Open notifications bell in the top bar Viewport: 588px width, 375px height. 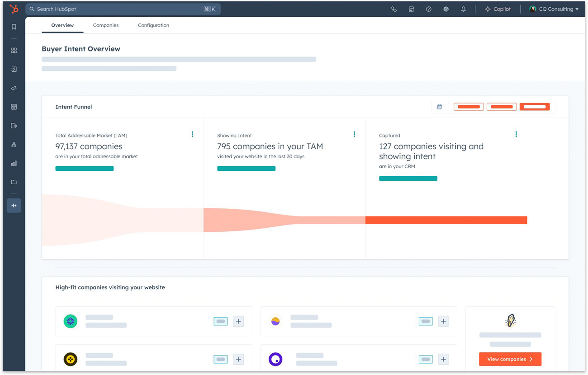pos(463,9)
